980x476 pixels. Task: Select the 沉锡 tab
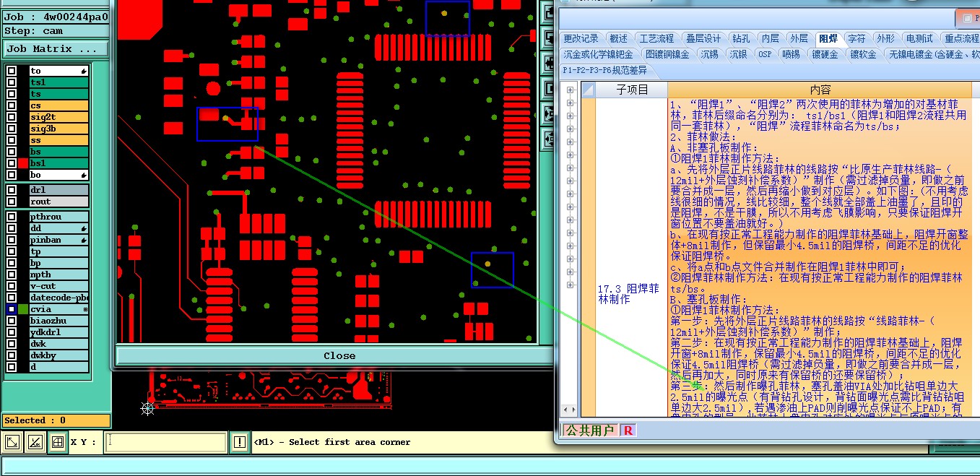click(709, 54)
